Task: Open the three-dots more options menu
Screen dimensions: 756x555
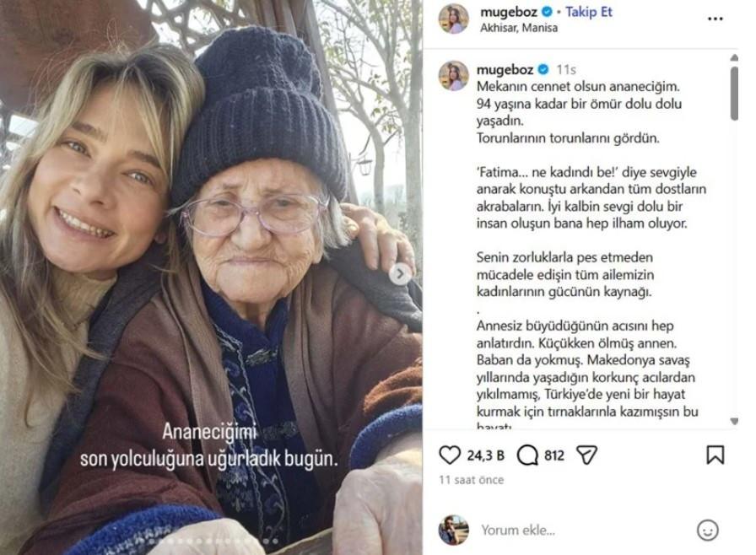Action: point(715,19)
